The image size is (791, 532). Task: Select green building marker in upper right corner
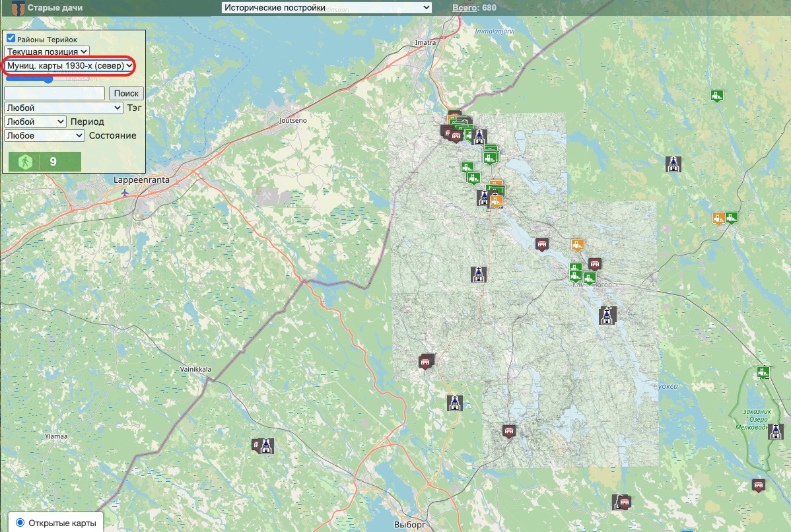pyautogui.click(x=716, y=96)
